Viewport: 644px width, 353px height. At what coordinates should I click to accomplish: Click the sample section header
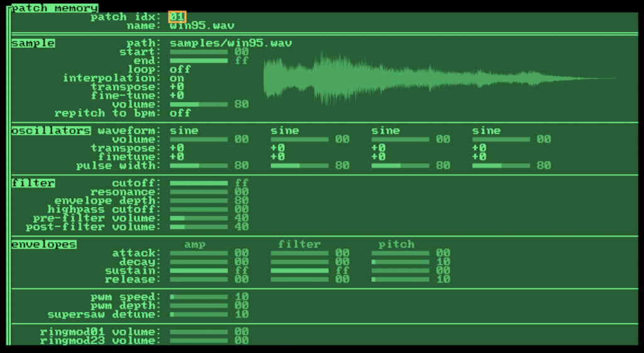point(33,43)
